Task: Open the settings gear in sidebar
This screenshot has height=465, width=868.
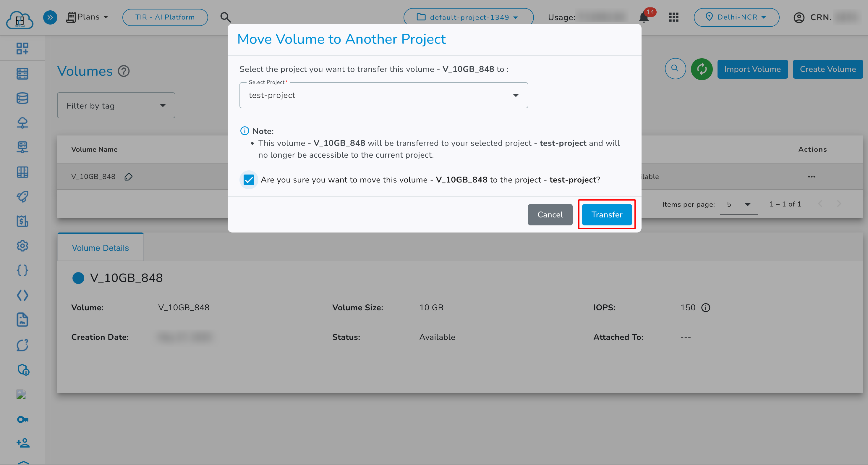Action: click(22, 246)
